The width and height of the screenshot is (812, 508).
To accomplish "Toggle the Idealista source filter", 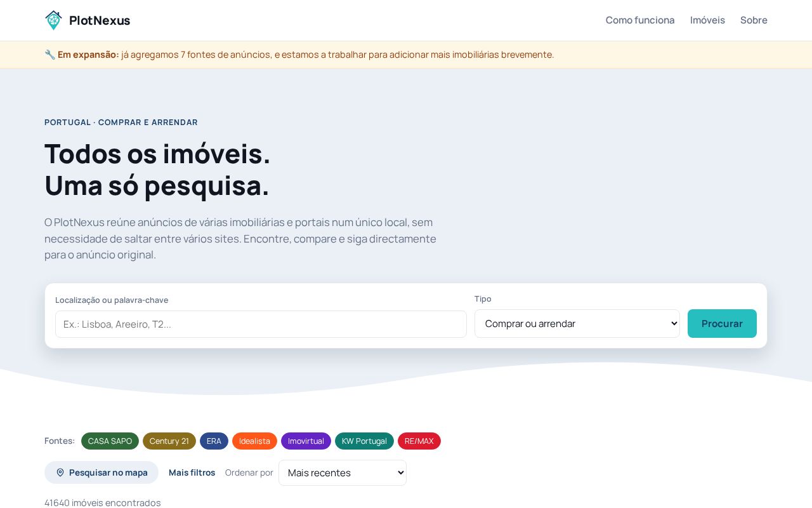I will 254,441.
